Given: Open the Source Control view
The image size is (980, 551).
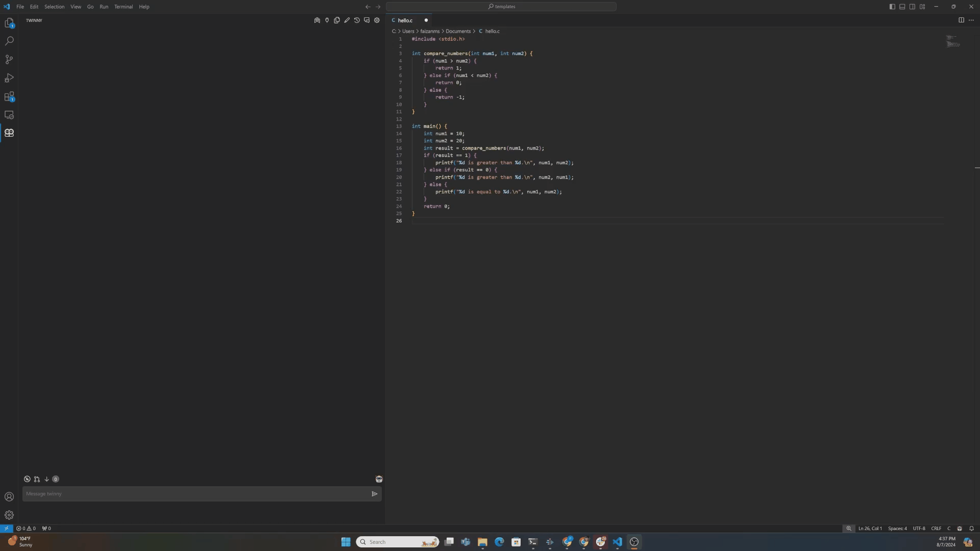Looking at the screenshot, I should [x=9, y=60].
